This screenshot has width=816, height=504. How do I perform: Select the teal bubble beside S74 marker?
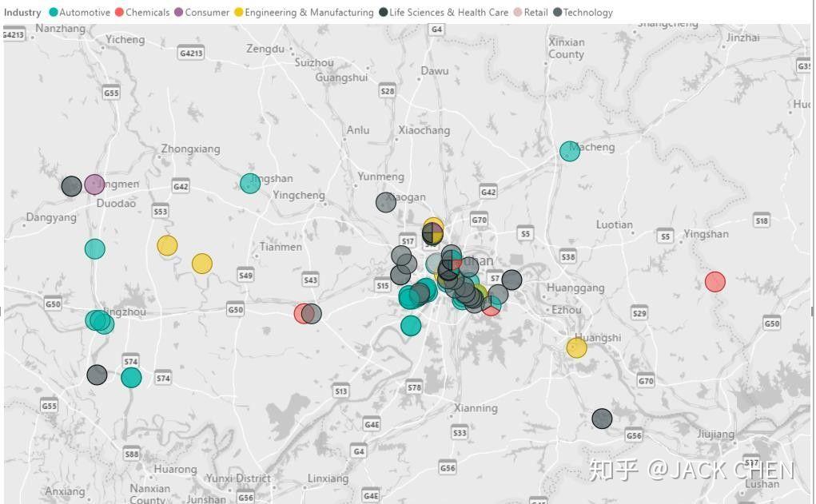131,378
